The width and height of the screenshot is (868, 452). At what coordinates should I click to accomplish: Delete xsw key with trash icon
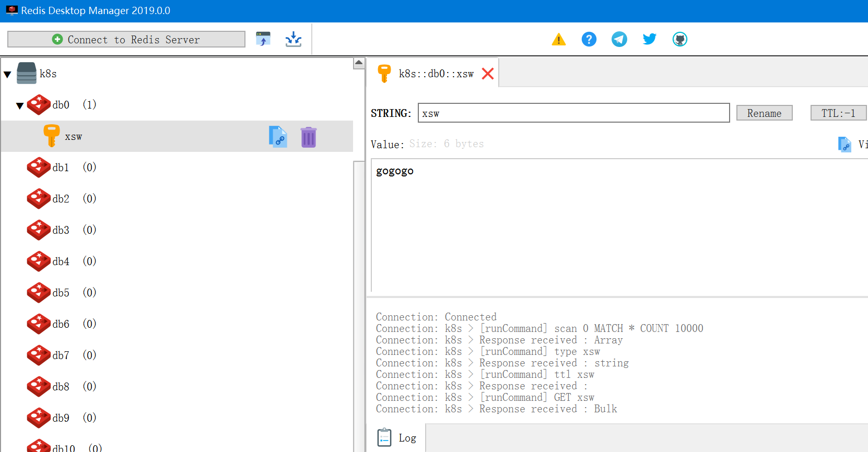click(x=309, y=137)
